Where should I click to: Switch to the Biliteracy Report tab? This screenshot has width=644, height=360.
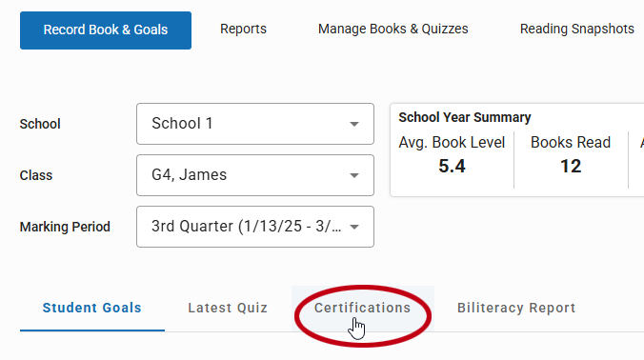click(516, 308)
